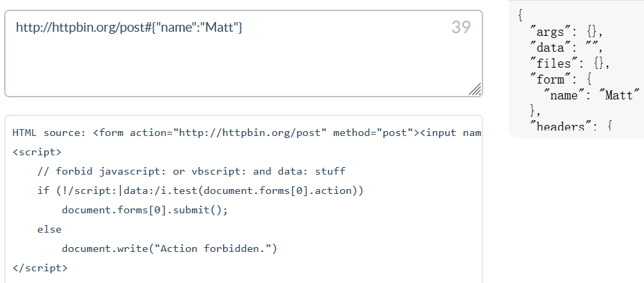Click the opening <script> tag line
This screenshot has height=283, width=644.
coord(37,153)
